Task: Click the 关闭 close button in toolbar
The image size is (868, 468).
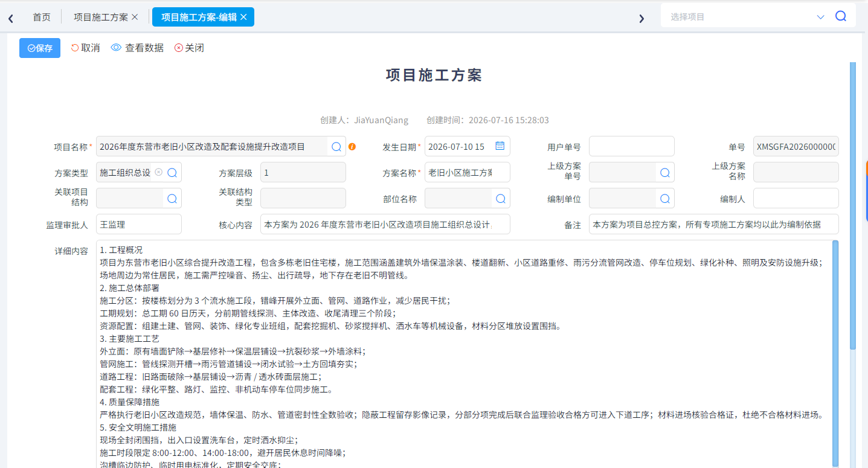Action: (189, 48)
